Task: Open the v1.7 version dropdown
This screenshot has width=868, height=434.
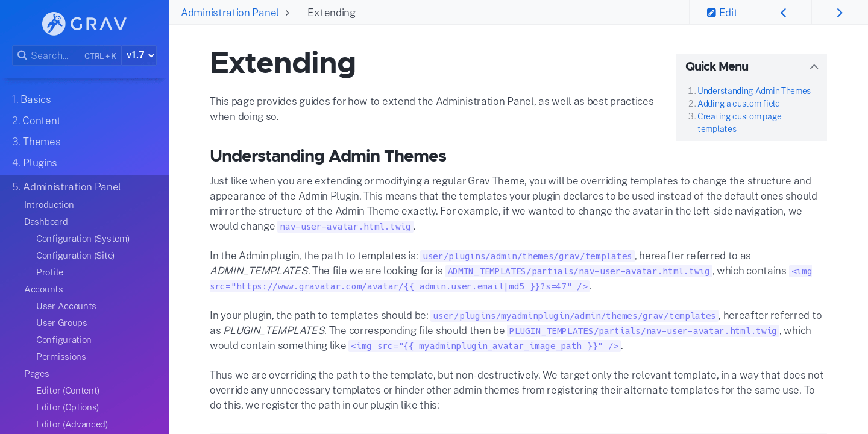Action: click(139, 55)
